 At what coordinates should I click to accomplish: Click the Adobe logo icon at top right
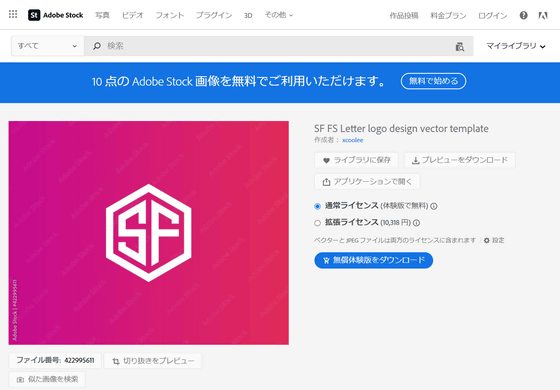coord(543,15)
